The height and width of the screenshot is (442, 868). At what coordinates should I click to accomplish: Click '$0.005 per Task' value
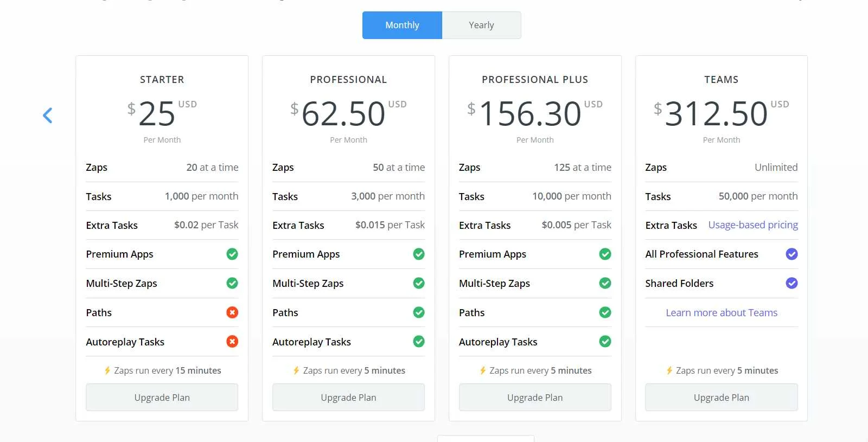577,225
